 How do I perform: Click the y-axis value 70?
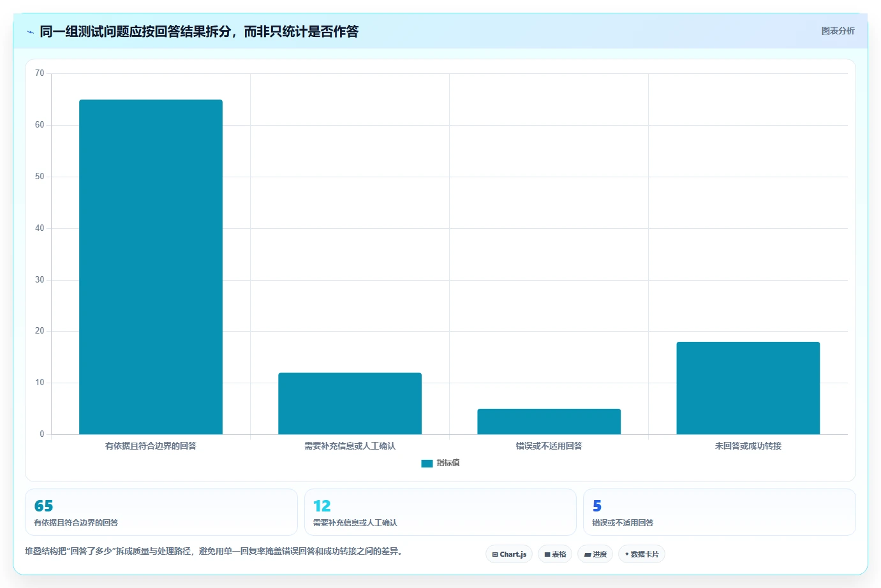point(40,73)
